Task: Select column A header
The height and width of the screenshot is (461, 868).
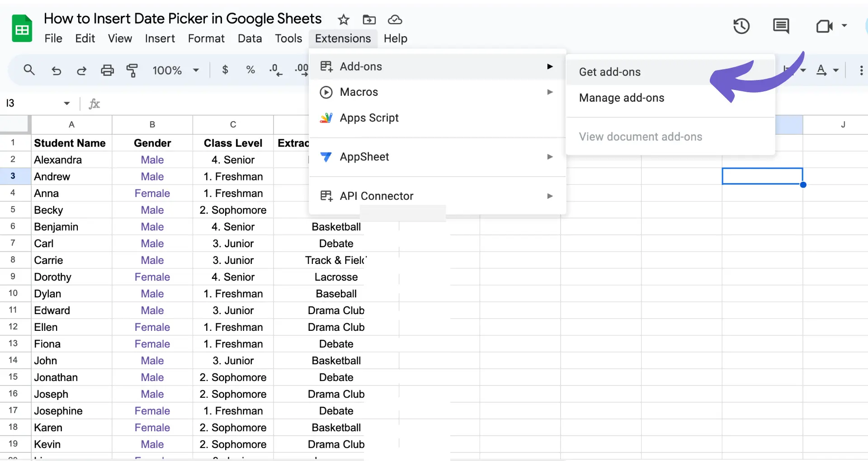Action: point(71,124)
